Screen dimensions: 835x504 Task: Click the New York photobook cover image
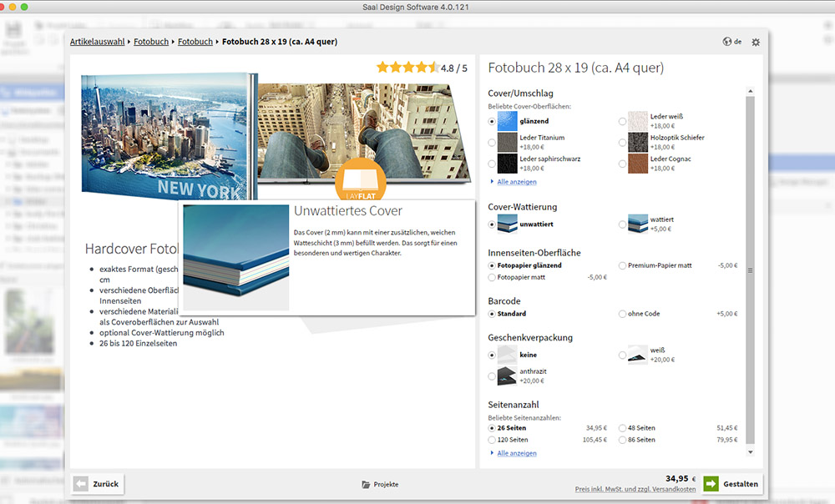(168, 136)
